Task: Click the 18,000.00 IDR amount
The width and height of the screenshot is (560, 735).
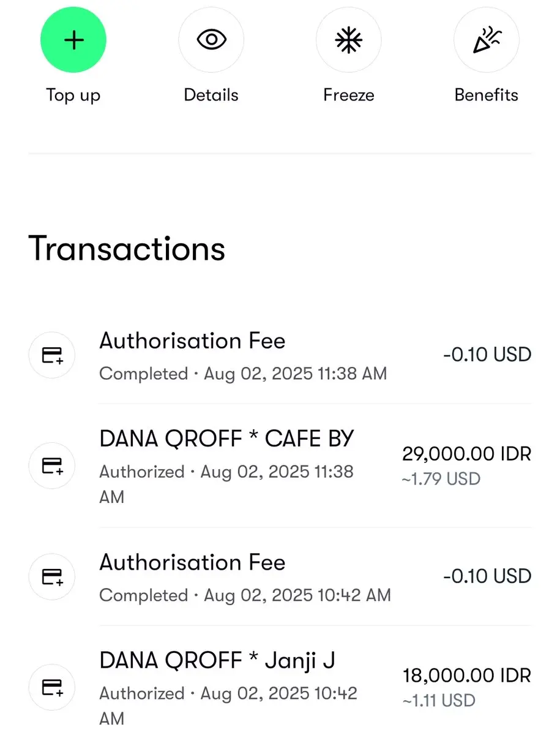Action: (x=467, y=676)
